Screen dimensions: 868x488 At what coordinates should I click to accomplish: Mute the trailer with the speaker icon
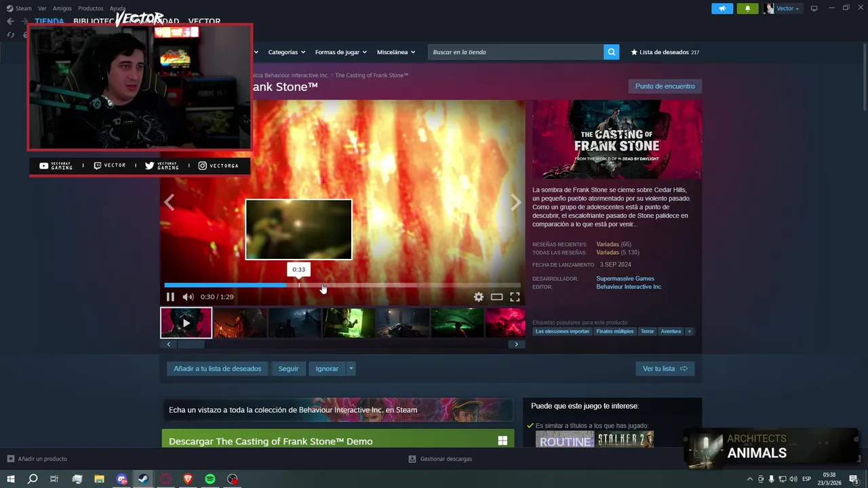pyautogui.click(x=188, y=297)
